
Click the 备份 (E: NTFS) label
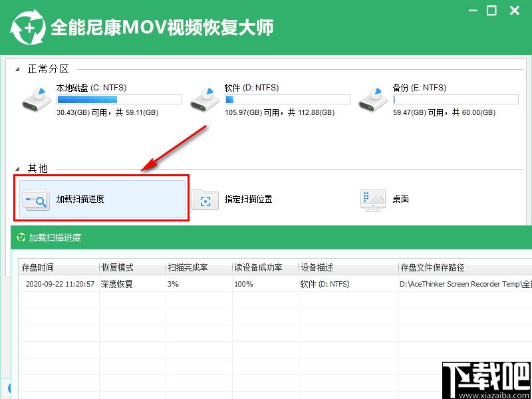click(x=420, y=88)
